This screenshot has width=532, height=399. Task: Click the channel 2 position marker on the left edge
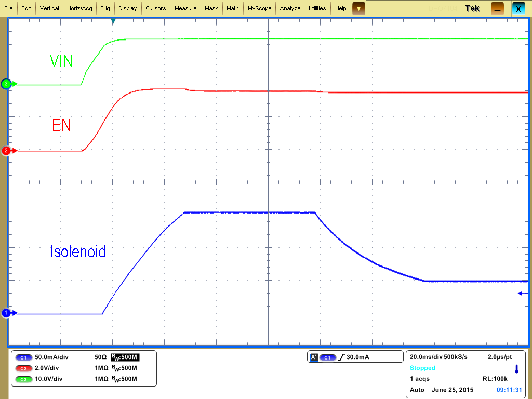click(x=6, y=150)
